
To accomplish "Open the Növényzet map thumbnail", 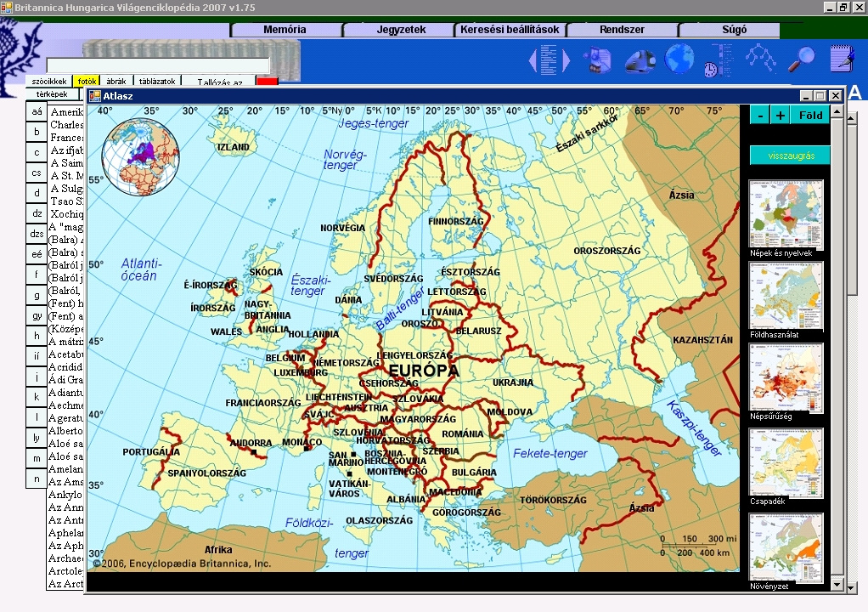I will 786,547.
